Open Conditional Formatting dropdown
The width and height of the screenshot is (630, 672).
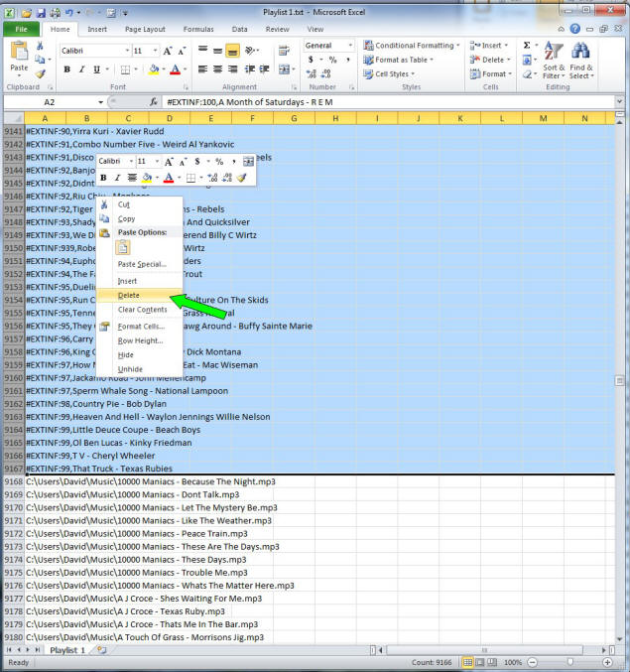point(411,45)
